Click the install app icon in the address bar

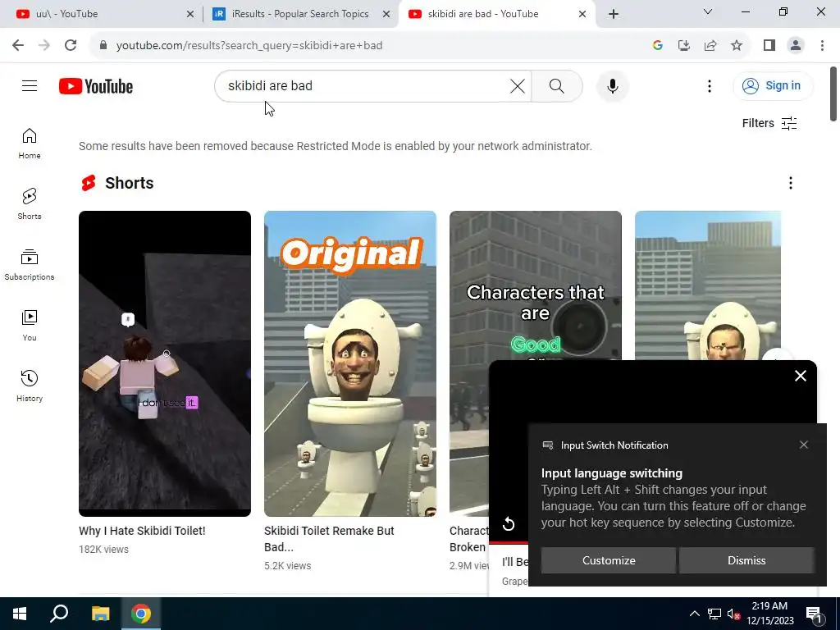(684, 46)
